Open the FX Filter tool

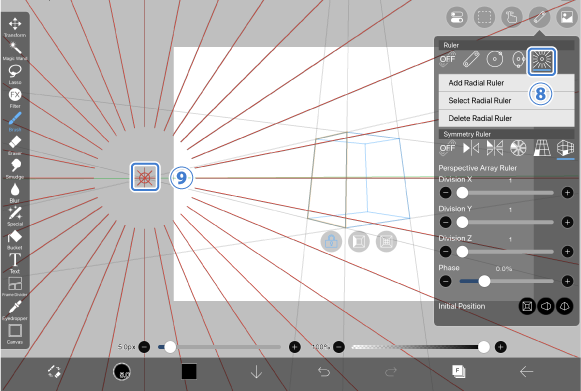15,98
